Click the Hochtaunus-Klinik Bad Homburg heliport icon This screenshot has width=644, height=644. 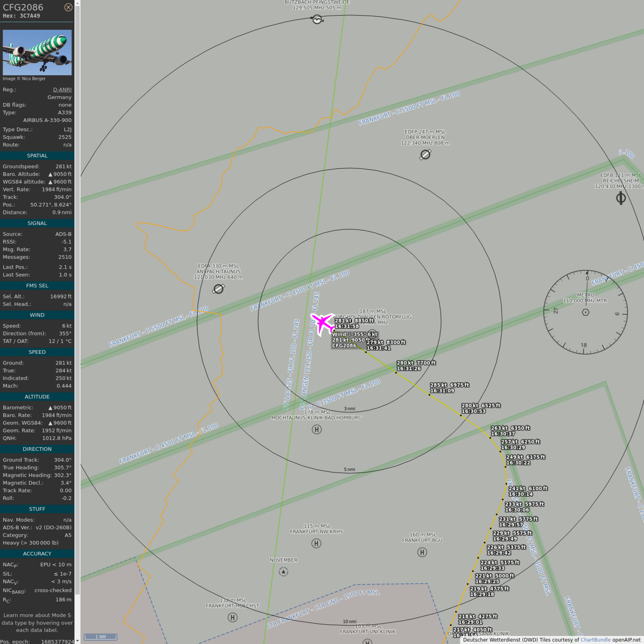click(317, 430)
